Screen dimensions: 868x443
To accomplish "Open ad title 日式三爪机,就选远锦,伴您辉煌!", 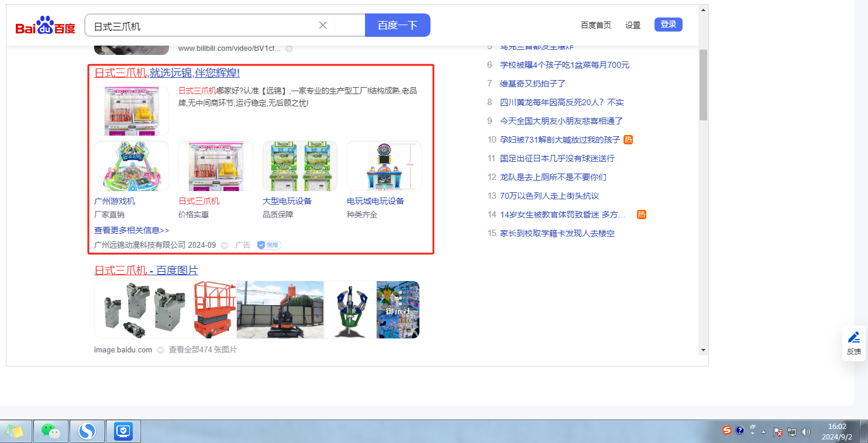I will 167,73.
